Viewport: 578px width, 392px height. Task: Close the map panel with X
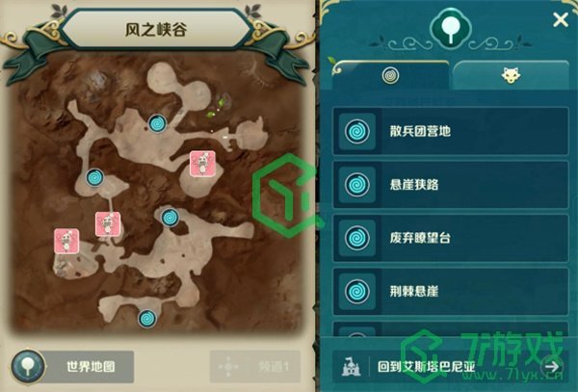561,20
